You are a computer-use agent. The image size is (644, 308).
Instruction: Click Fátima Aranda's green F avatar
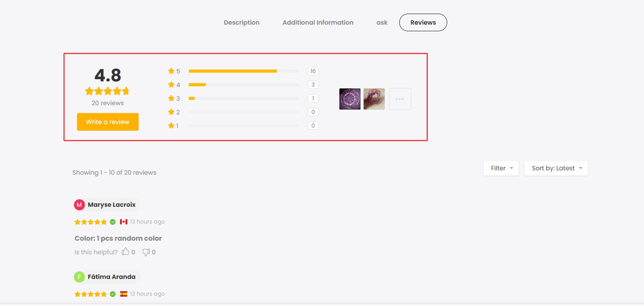coord(79,277)
